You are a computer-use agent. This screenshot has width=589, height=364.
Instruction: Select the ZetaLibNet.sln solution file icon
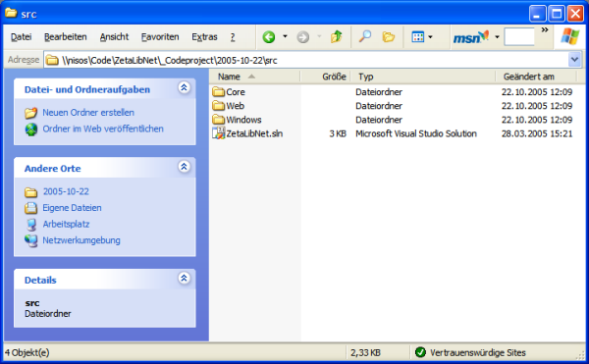pos(218,133)
